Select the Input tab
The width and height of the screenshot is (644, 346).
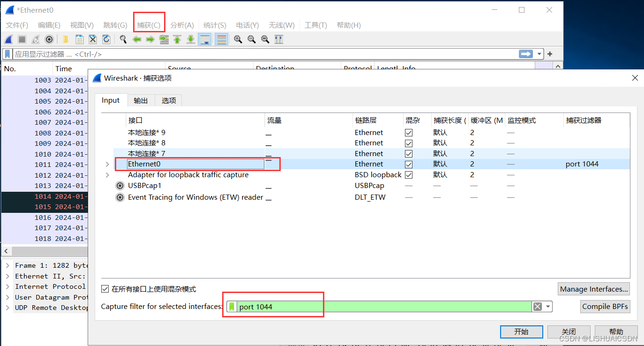pos(111,100)
